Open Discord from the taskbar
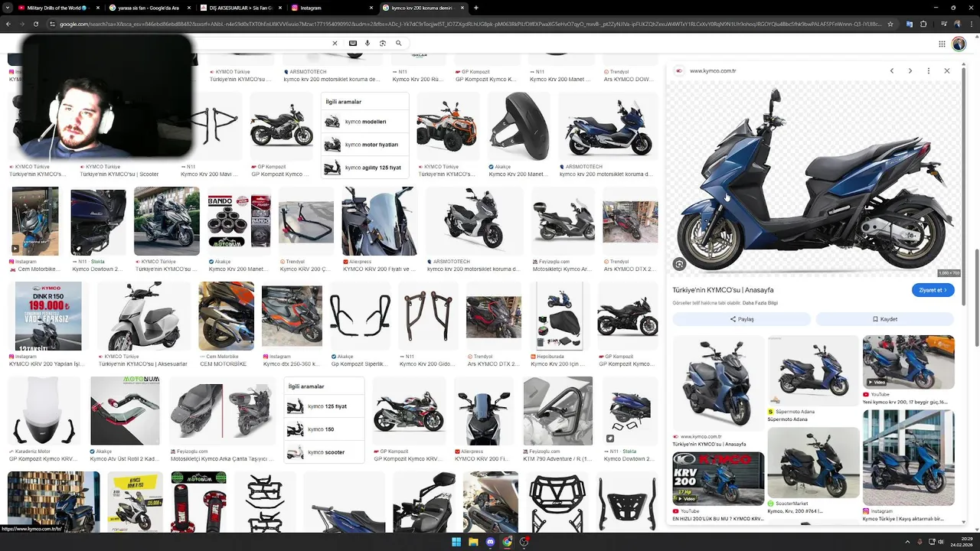Viewport: 980px width, 551px height. tap(490, 542)
